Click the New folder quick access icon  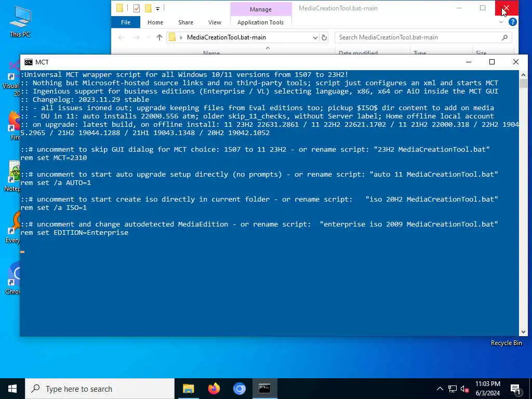(x=148, y=8)
